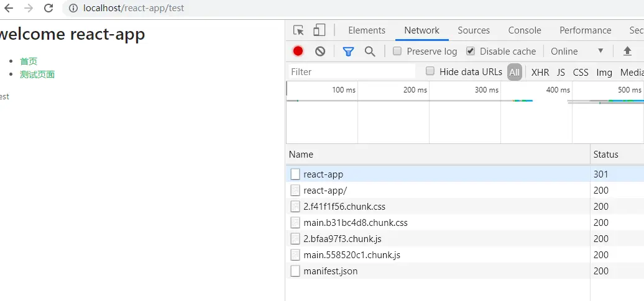Click the Name column header

point(438,154)
